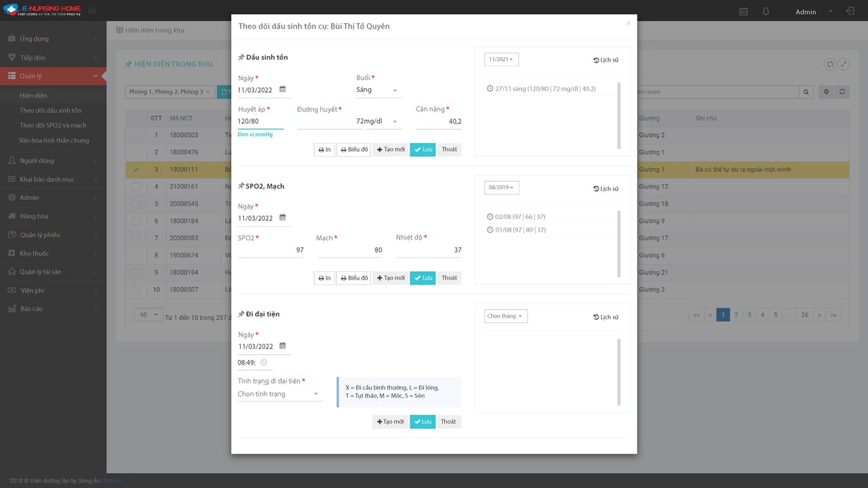868x488 pixels.
Task: Open the table settings gear icon
Action: click(826, 91)
